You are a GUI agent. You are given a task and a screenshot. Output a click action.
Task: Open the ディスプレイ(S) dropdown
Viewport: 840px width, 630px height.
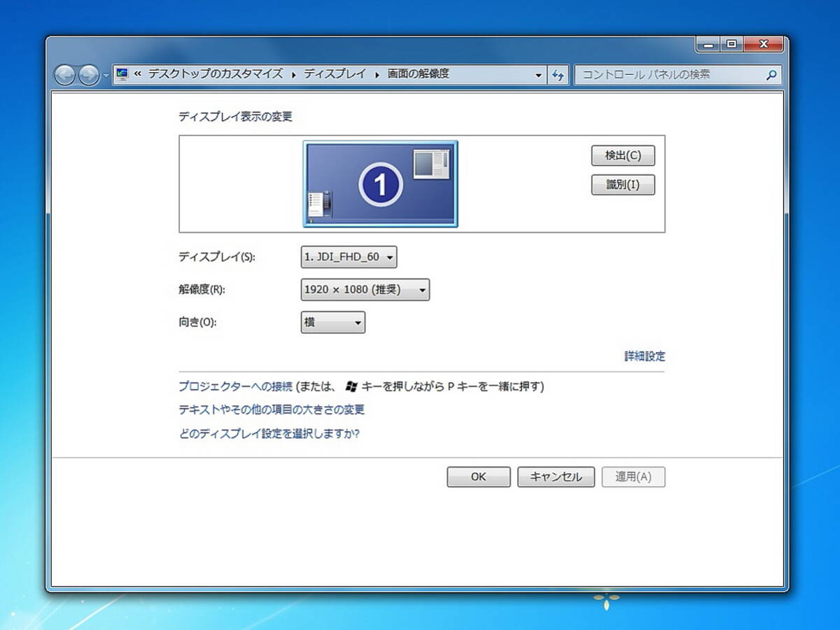pos(349,257)
